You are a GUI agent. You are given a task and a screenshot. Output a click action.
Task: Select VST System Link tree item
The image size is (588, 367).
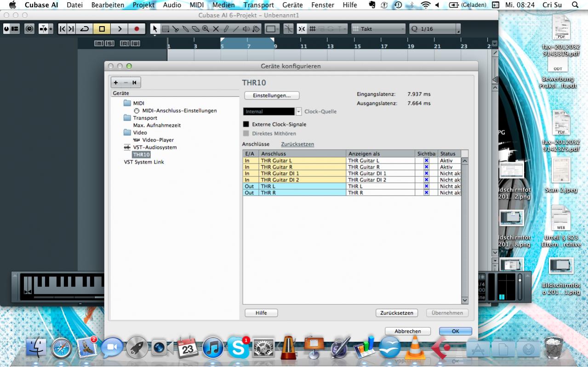pos(144,162)
